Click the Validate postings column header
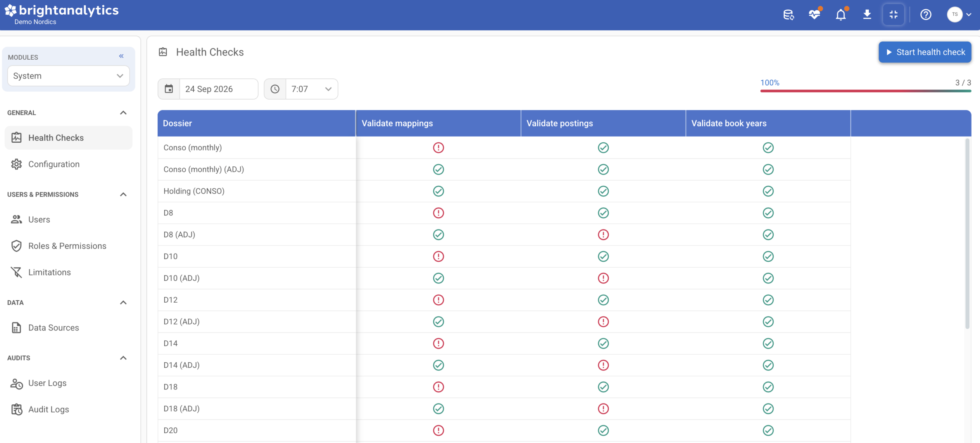This screenshot has width=980, height=443. (603, 123)
